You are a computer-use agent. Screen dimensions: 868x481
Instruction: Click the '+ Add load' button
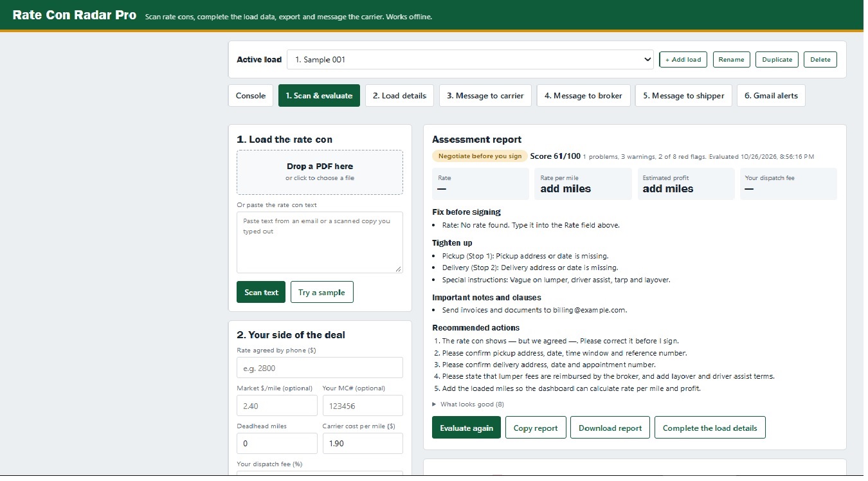point(683,59)
